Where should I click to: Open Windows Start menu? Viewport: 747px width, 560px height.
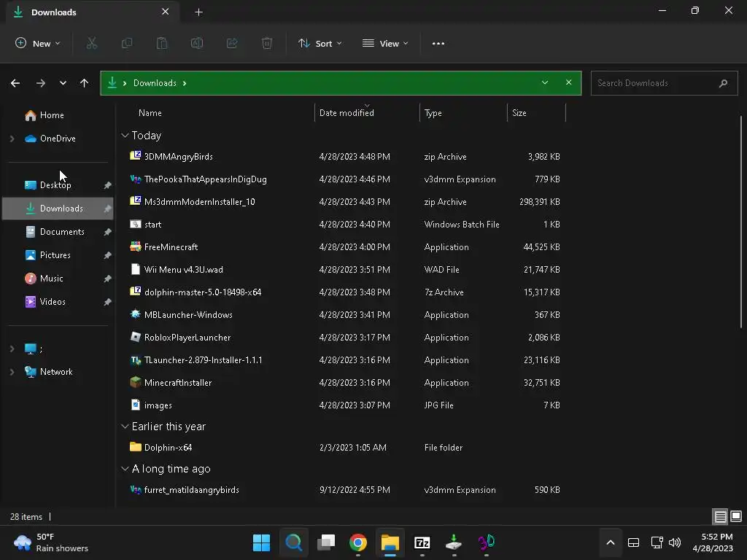click(x=261, y=542)
